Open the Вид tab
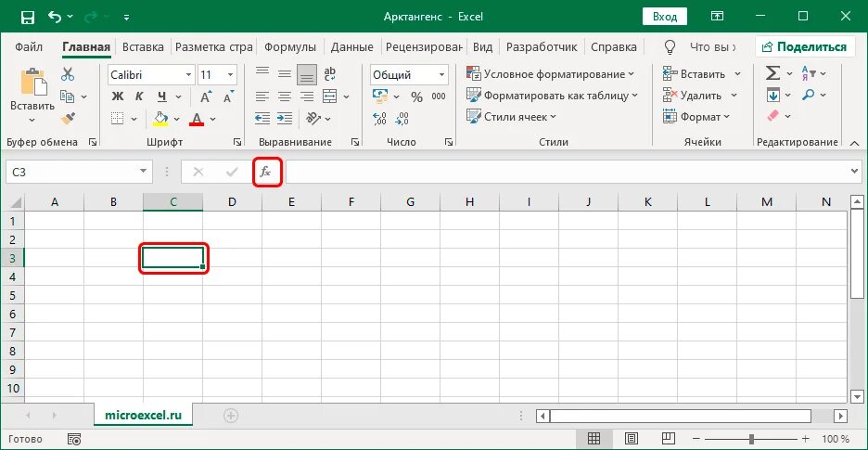This screenshot has height=450, width=868. click(x=483, y=47)
